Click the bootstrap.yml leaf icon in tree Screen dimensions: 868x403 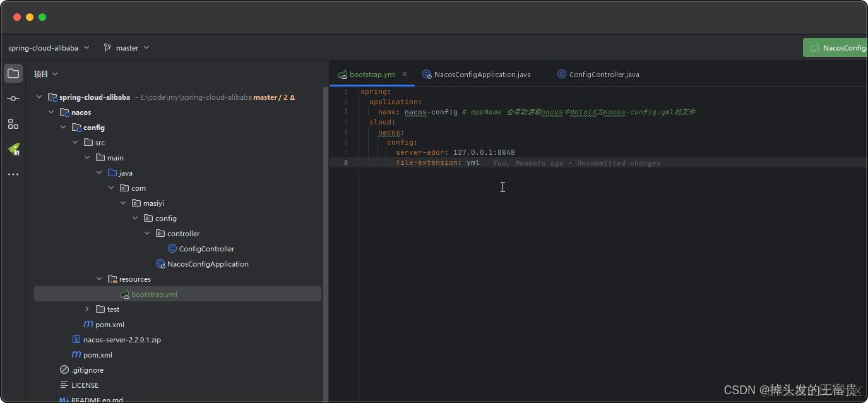pos(125,294)
